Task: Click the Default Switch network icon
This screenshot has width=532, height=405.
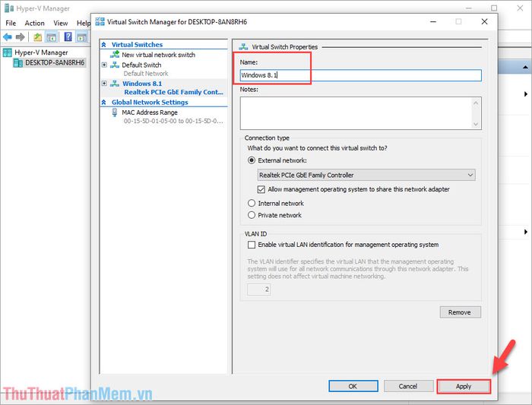Action: coord(115,65)
